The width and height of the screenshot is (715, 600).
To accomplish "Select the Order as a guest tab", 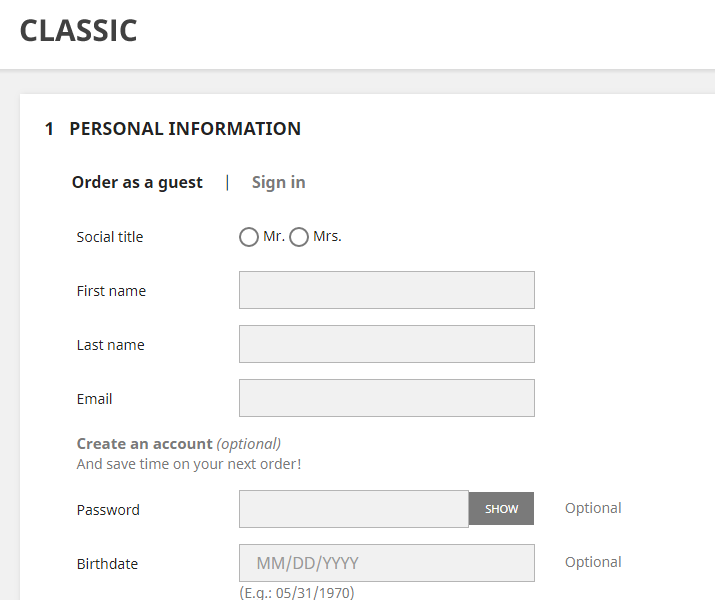I will 137,182.
